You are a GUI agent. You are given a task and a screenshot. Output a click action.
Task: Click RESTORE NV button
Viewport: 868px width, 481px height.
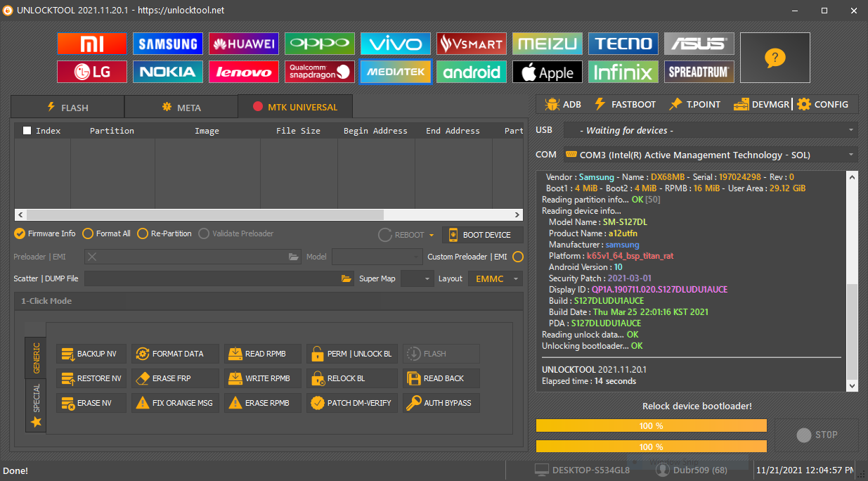point(91,378)
